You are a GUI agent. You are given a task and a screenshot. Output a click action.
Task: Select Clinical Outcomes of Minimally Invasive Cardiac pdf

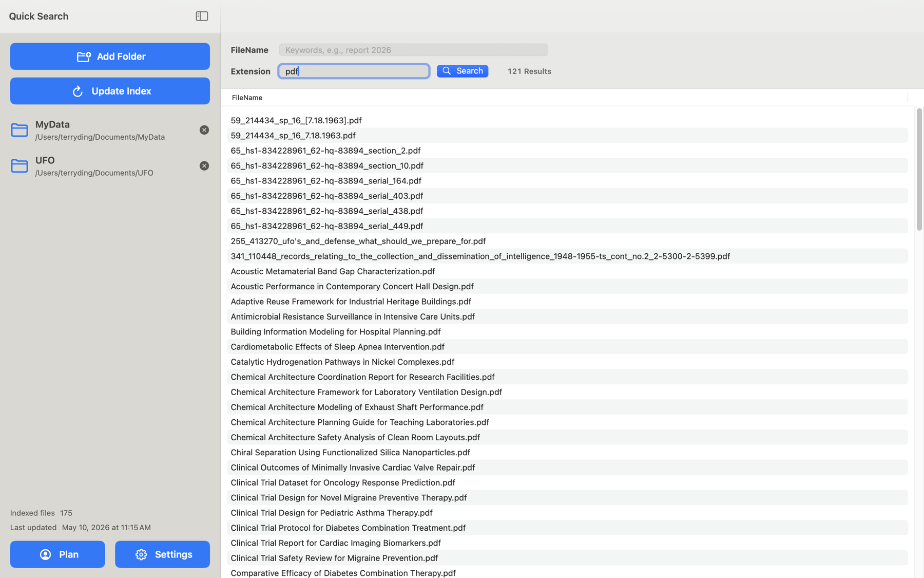pos(567,468)
